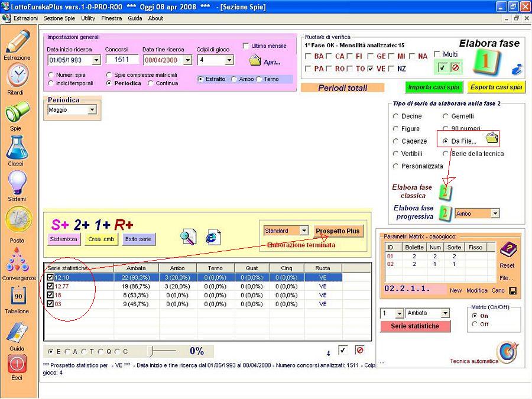
Task: Open the Tabellone 90 icon
Action: pyautogui.click(x=18, y=296)
